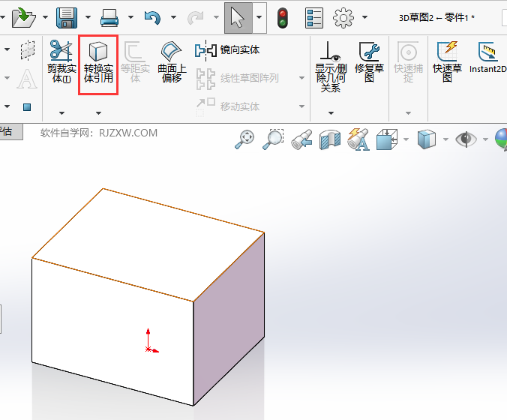Click Repair Sketch (修复草图)
The width and height of the screenshot is (507, 420).
click(369, 61)
